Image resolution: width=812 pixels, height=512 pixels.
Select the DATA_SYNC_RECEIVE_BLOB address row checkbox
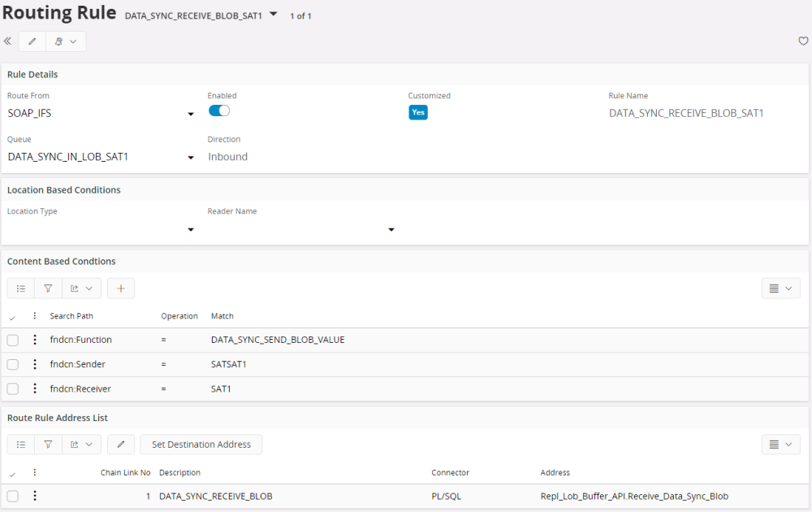tap(13, 497)
